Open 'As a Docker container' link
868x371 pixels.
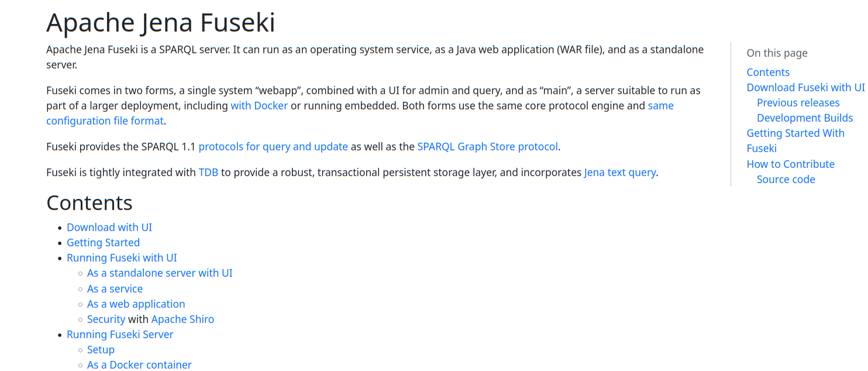pos(139,365)
